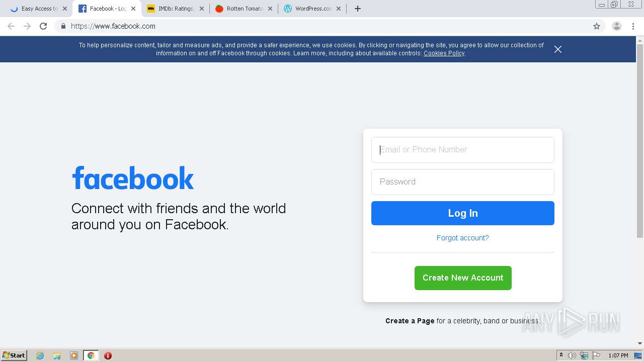
Task: Bookmark this page with the star icon
Action: 597,26
